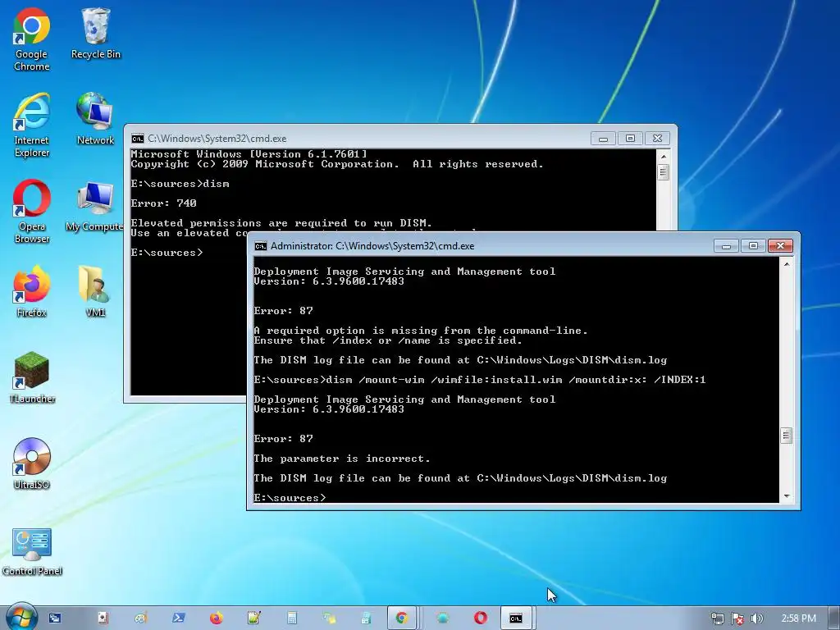
Task: Select My Computer desktop icon
Action: (94, 206)
